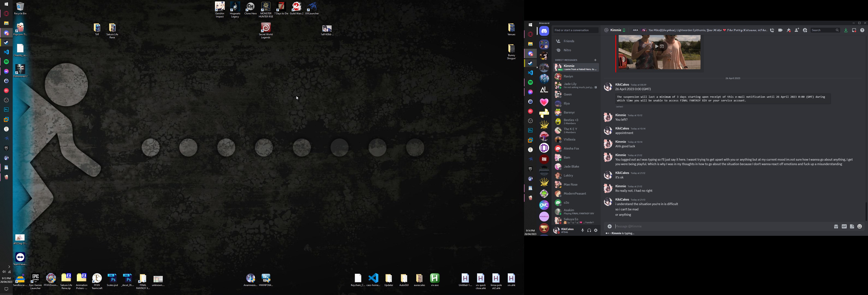Open the trophy server icon
This screenshot has width=868, height=295.
tap(544, 228)
